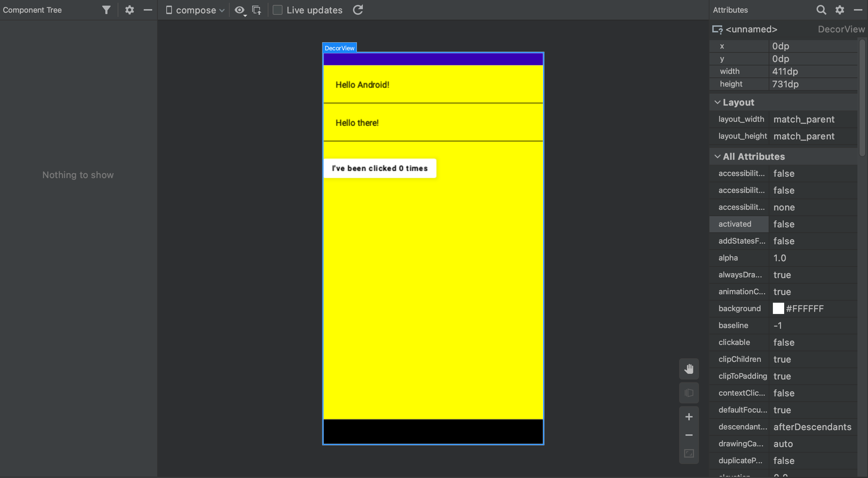Screen dimensions: 868x478
Task: Zoom in with the plus button
Action: [689, 417]
